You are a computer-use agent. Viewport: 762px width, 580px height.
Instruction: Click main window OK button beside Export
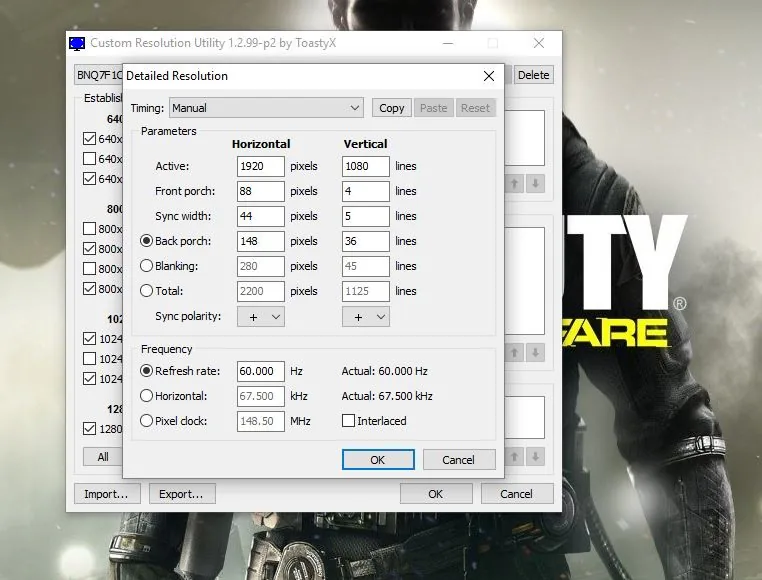(436, 494)
